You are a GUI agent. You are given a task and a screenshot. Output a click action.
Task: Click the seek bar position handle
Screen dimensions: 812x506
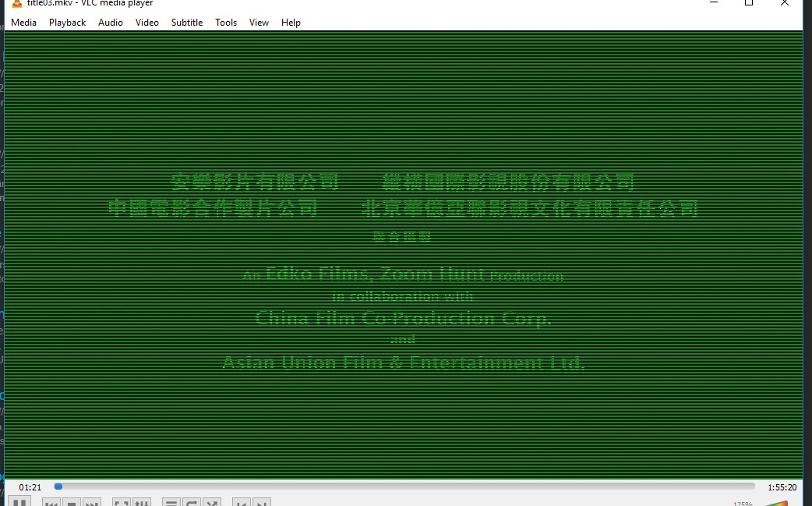(58, 487)
